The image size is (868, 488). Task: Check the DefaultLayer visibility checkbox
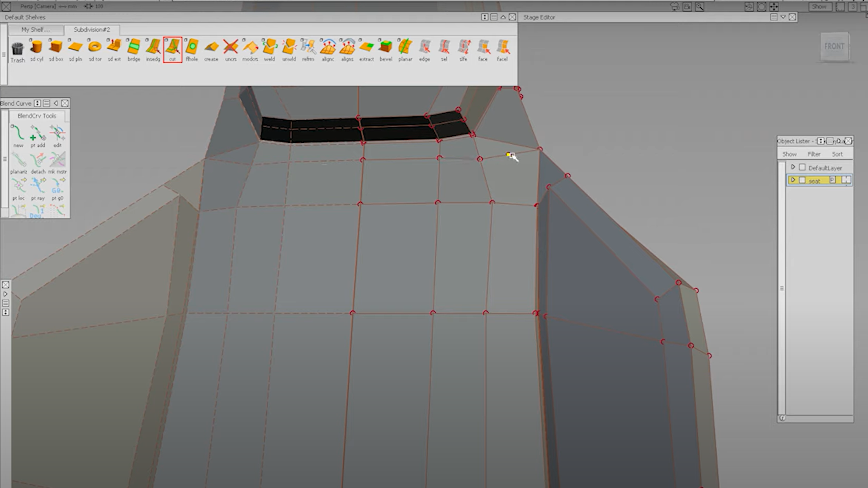click(802, 167)
